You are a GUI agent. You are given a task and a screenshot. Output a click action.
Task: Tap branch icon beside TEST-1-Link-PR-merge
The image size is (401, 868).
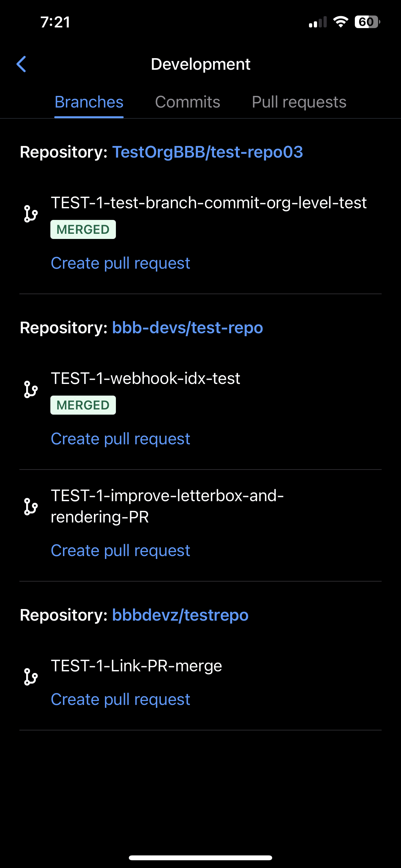31,677
